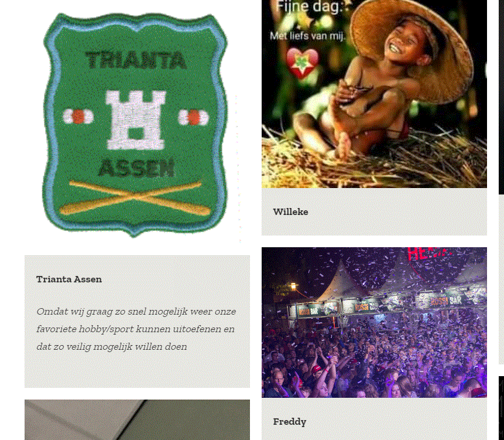Click the italic quote starting with 'Omdat wij graag'
The height and width of the screenshot is (440, 504).
click(136, 329)
